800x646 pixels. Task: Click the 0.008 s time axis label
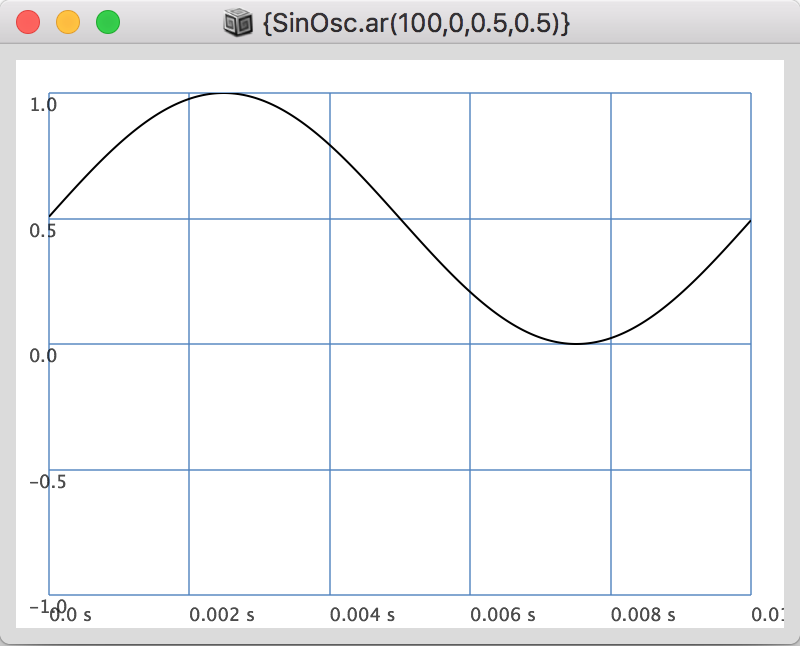click(x=643, y=614)
